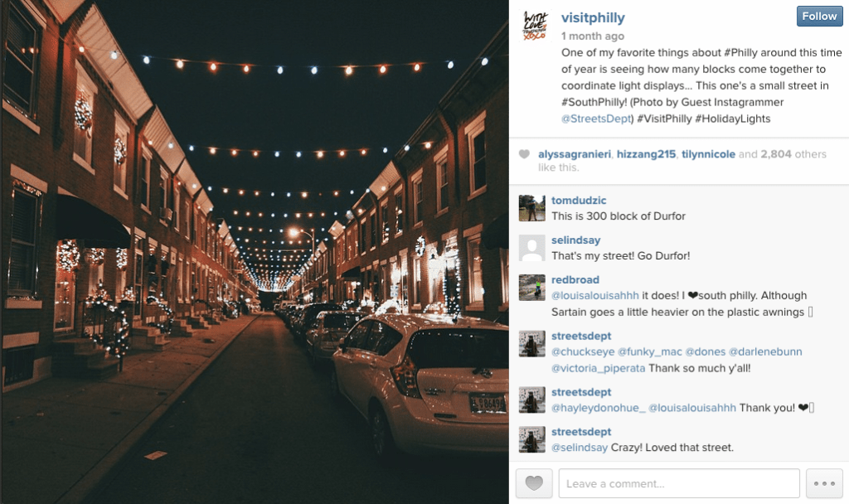Image resolution: width=849 pixels, height=504 pixels.
Task: Open tomdudzic's profile picture
Action: click(x=531, y=208)
